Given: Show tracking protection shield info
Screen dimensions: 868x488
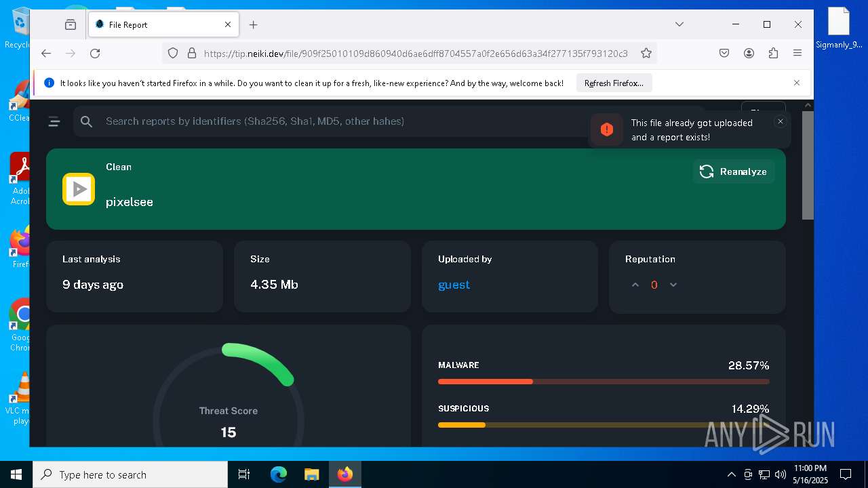Looking at the screenshot, I should (x=173, y=53).
